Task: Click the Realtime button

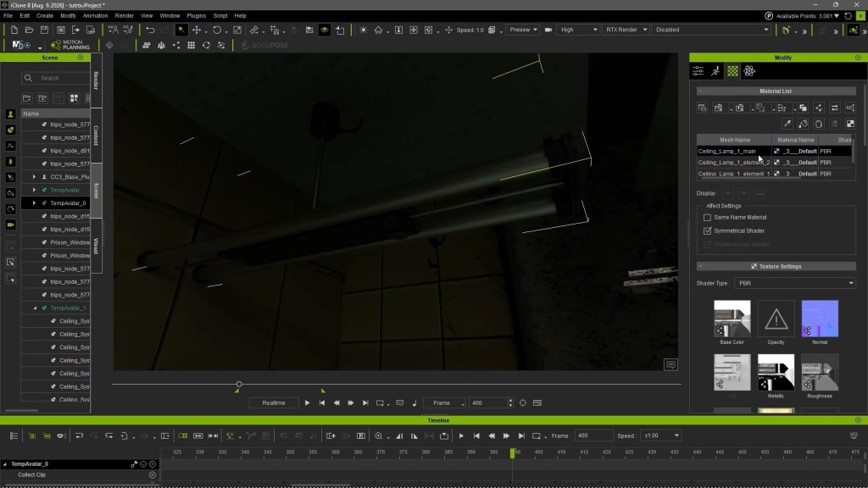Action: tap(274, 402)
